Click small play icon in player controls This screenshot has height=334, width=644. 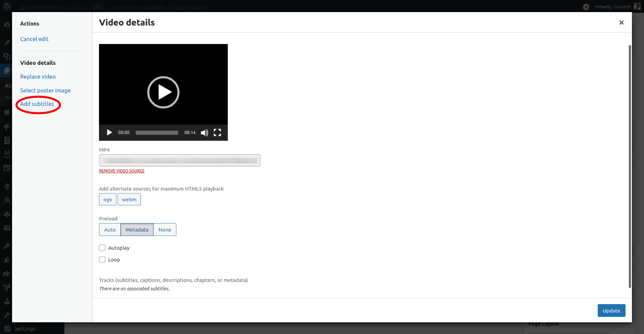click(109, 133)
